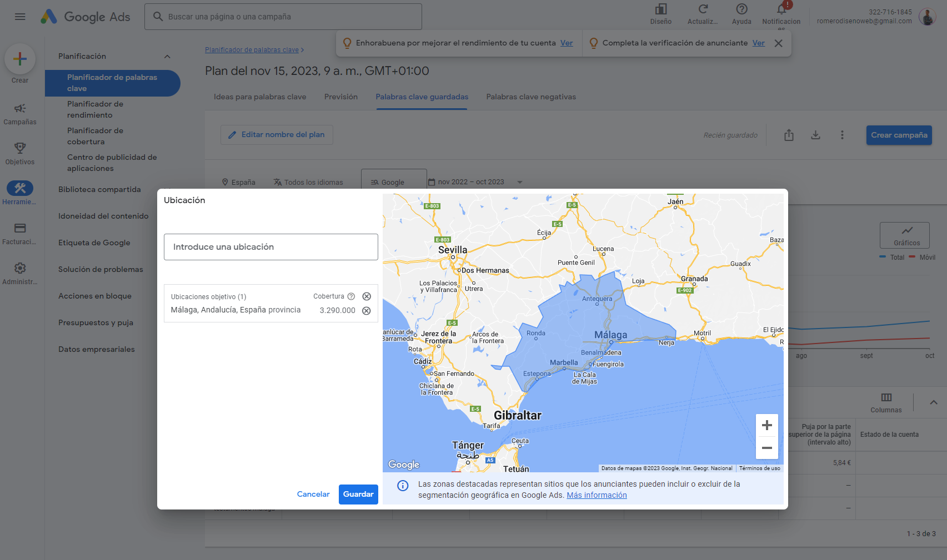Remove all target locations with header X

point(367,296)
